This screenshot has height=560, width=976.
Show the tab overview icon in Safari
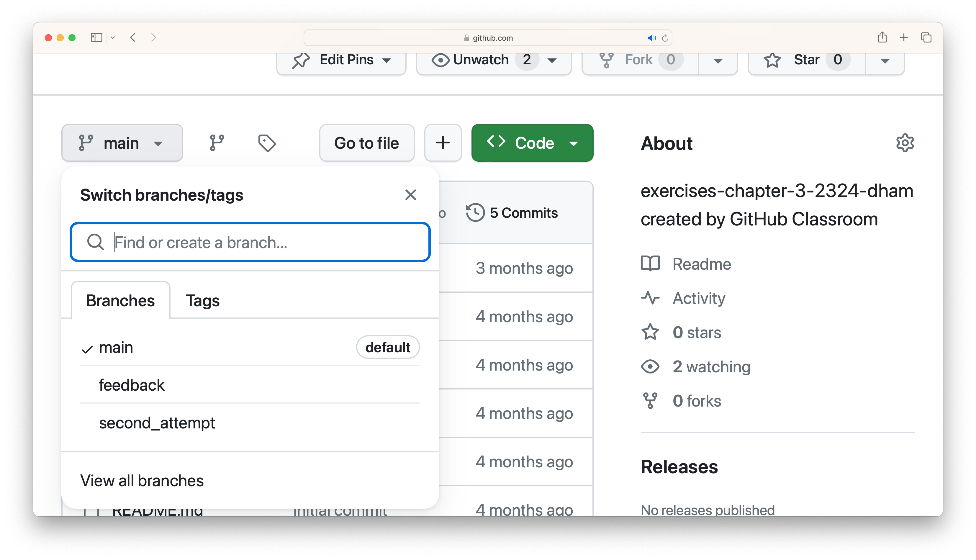[926, 37]
